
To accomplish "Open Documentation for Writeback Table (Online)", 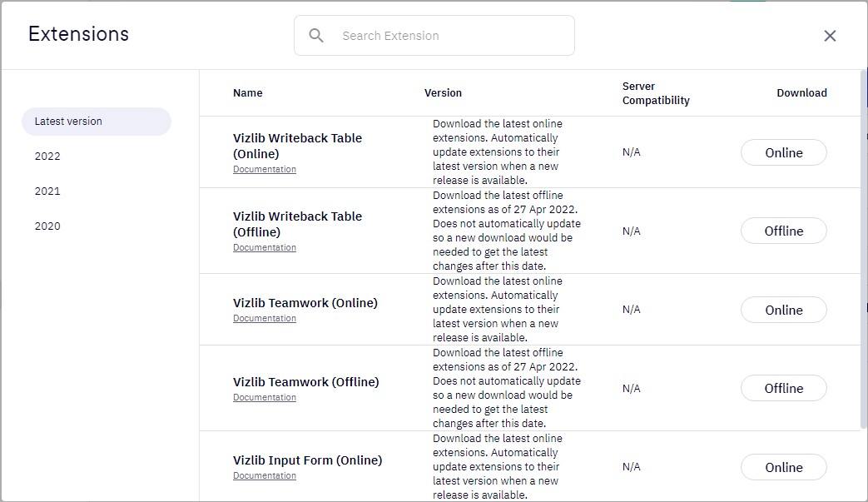I will click(265, 169).
